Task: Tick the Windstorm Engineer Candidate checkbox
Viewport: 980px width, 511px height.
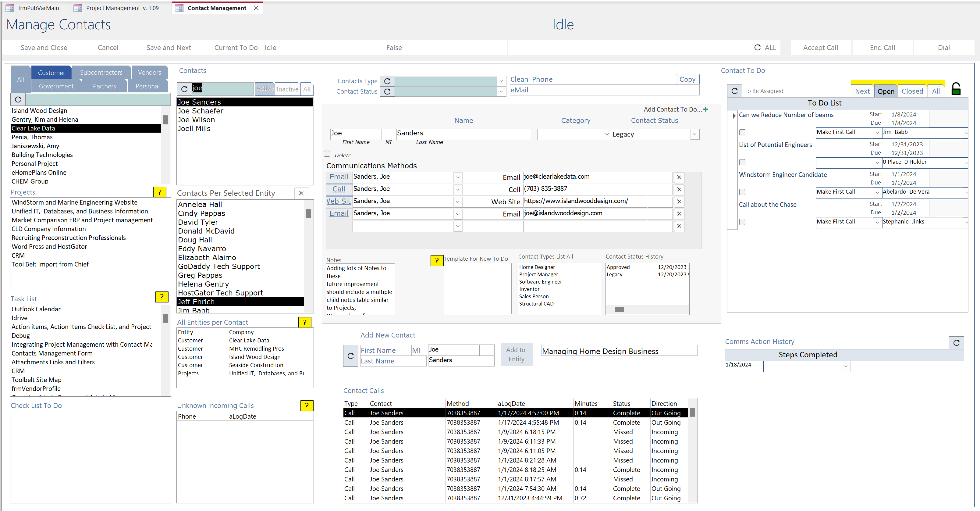Action: [742, 192]
